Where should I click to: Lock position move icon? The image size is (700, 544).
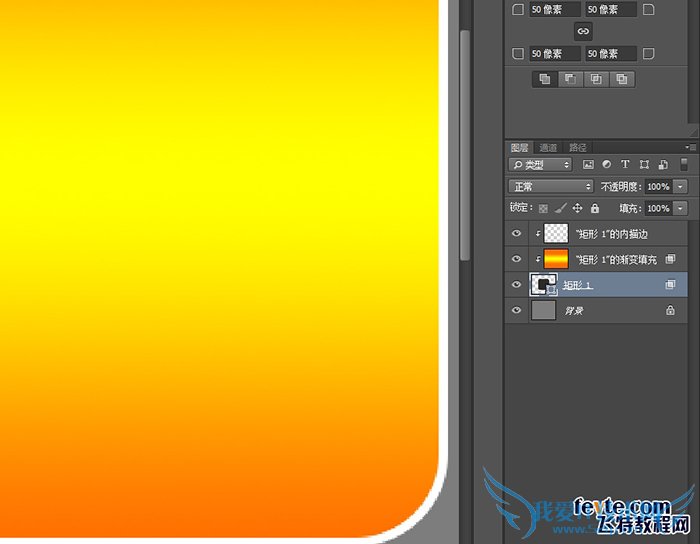pos(577,208)
